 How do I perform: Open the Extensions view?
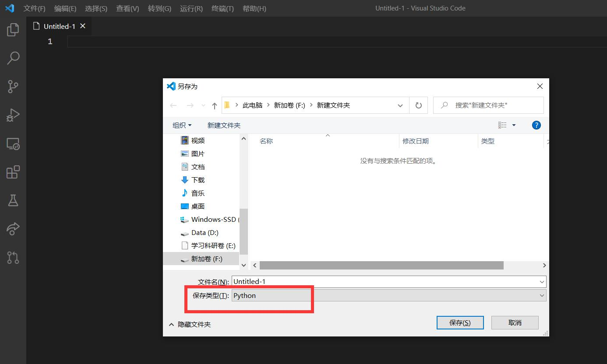point(13,172)
